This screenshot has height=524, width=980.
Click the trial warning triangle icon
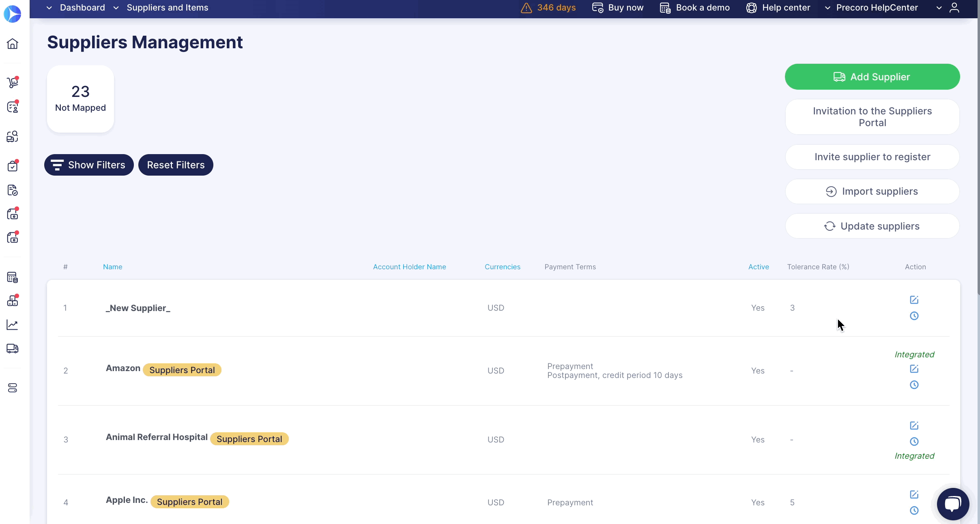[x=526, y=8]
